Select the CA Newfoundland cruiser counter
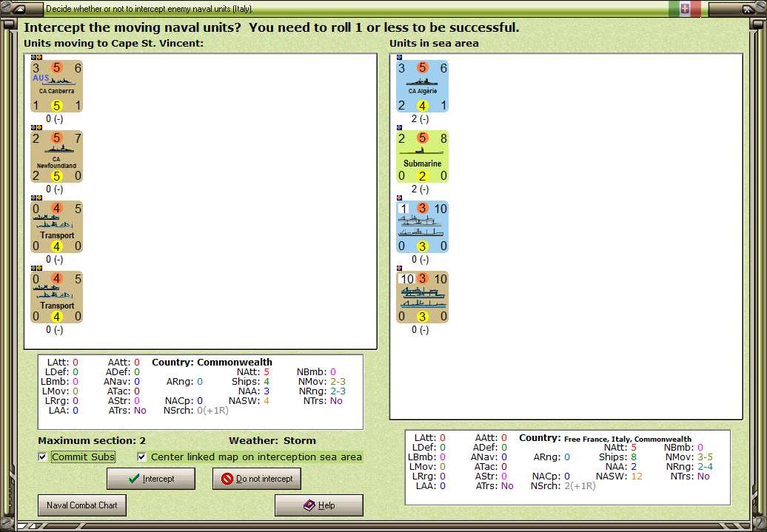Viewport: 767px width, 532px height. pyautogui.click(x=57, y=156)
